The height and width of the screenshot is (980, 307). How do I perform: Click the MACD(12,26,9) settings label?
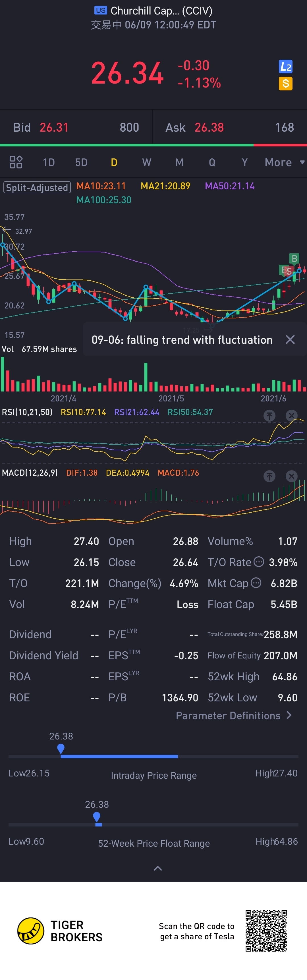(x=30, y=473)
